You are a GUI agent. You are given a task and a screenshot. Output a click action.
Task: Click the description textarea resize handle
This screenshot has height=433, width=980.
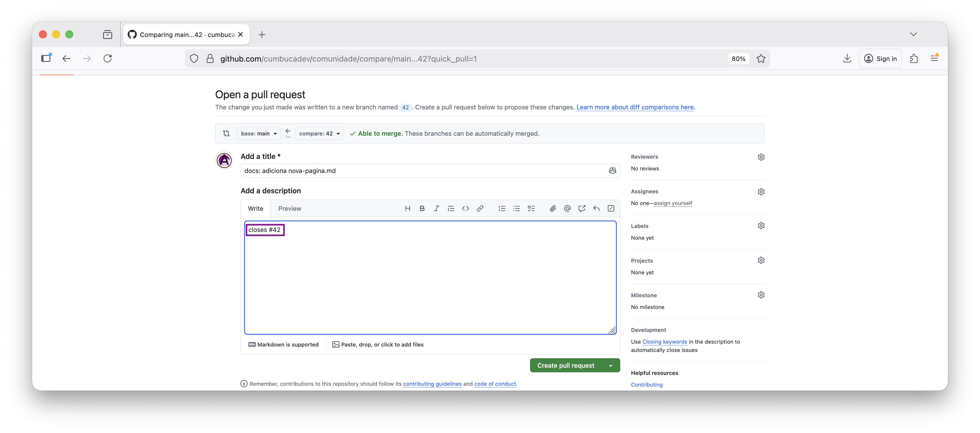[x=612, y=330]
